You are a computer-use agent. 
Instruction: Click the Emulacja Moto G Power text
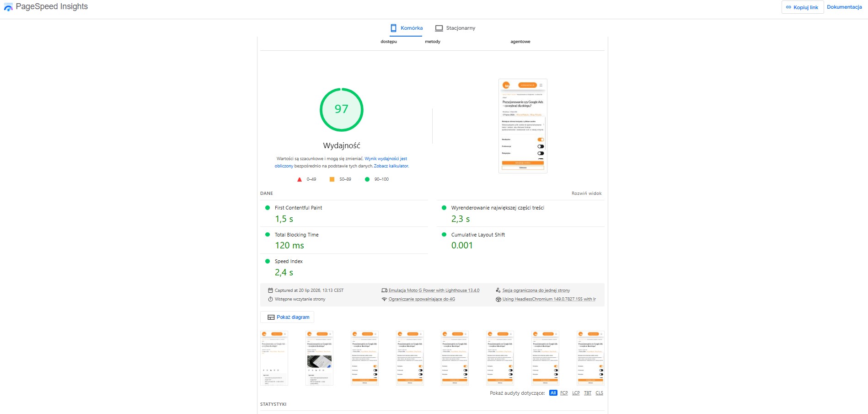(434, 290)
